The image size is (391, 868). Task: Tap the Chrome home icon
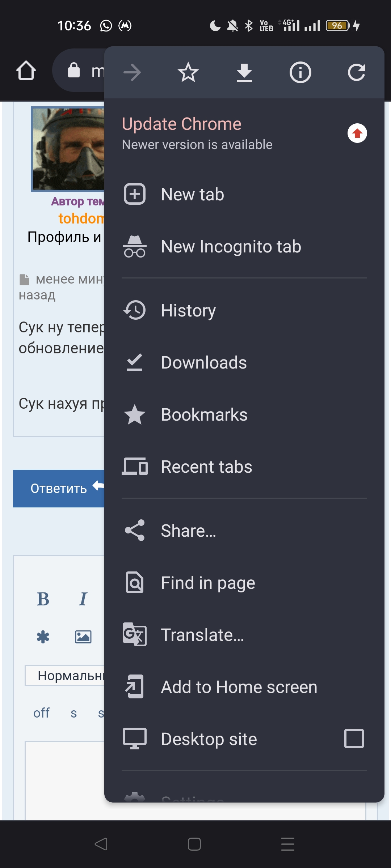(26, 70)
